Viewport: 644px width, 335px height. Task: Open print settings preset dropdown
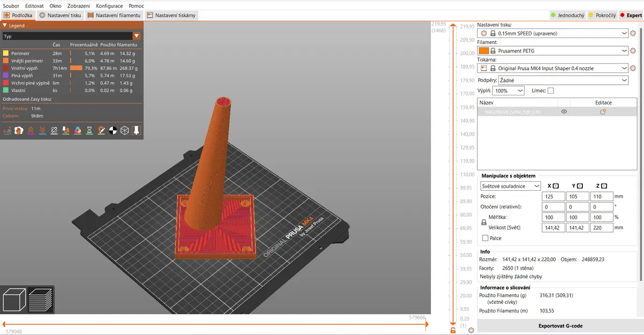(552, 33)
